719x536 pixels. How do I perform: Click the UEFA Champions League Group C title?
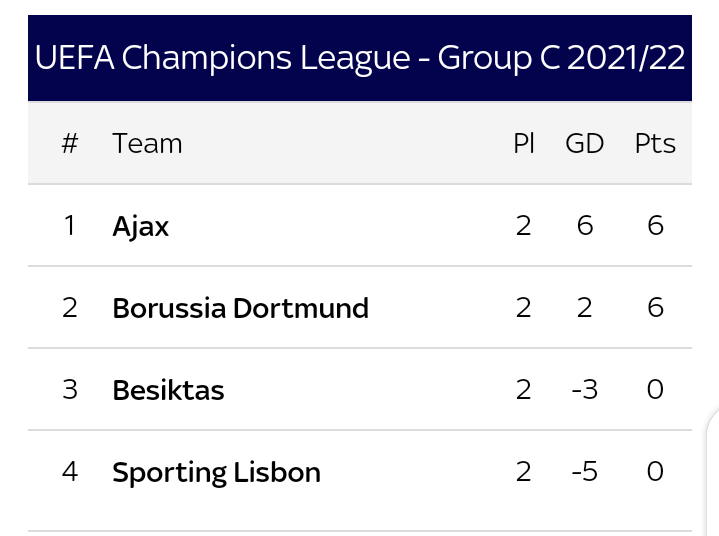click(x=360, y=58)
